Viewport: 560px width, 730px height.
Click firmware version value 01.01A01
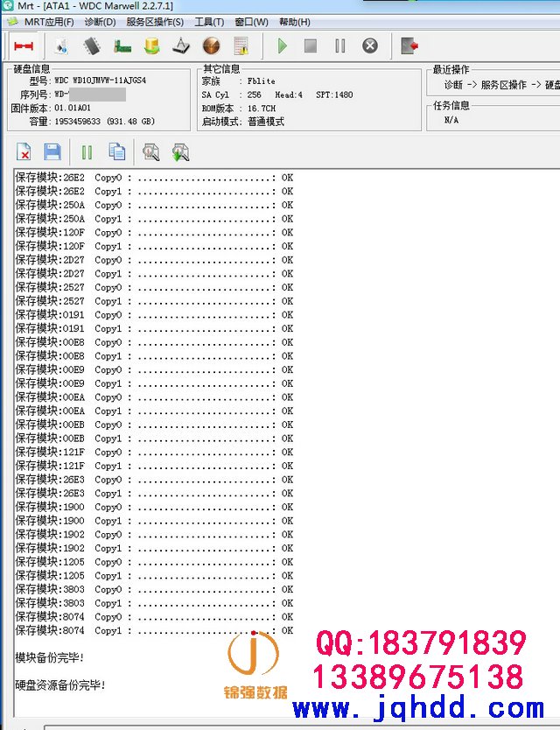coord(73,108)
